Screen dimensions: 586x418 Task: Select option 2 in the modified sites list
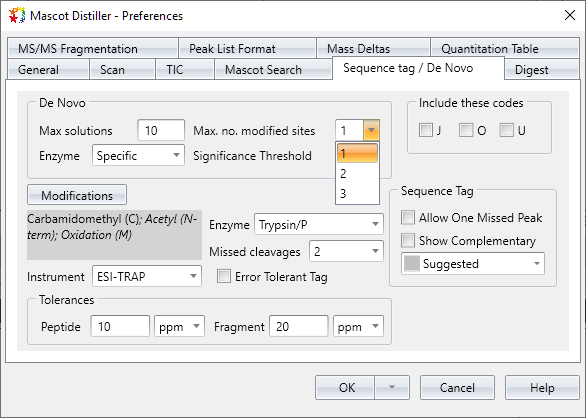(357, 174)
